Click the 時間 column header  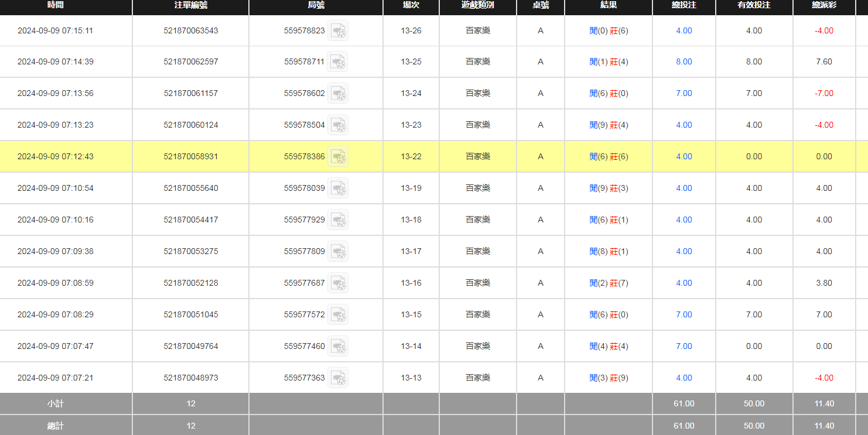click(x=56, y=5)
